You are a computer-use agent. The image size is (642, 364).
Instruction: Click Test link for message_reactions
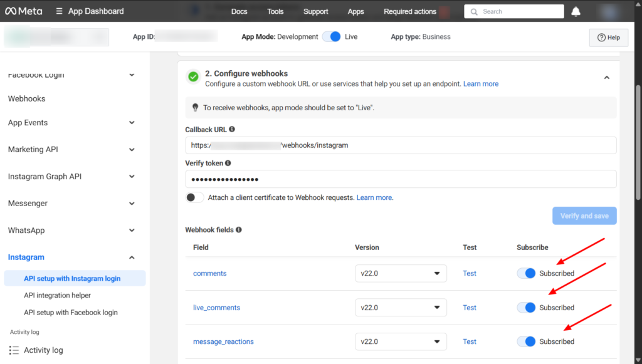click(x=470, y=341)
